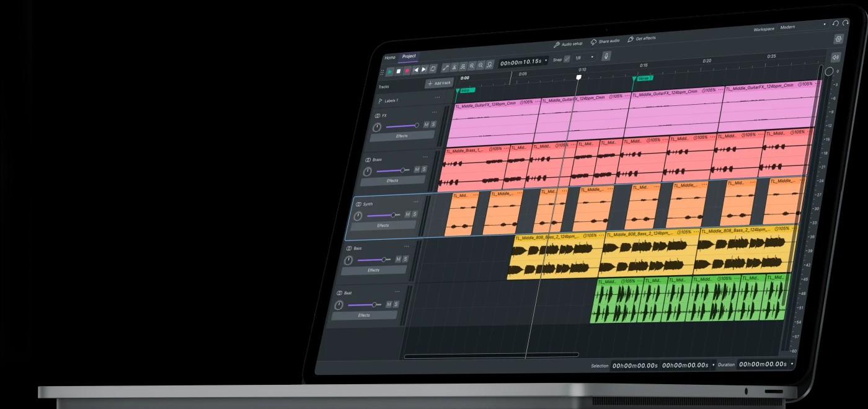The image size is (868, 409).
Task: Open the Labels 1 track options menu
Action: tap(437, 97)
